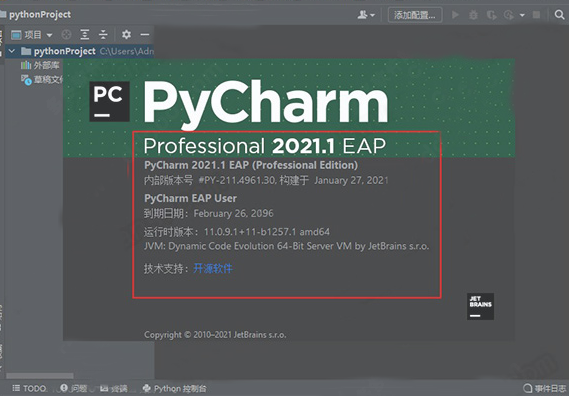Click the project panel horizontal scrollbar
Viewport: 569px width, 396px height.
40,376
